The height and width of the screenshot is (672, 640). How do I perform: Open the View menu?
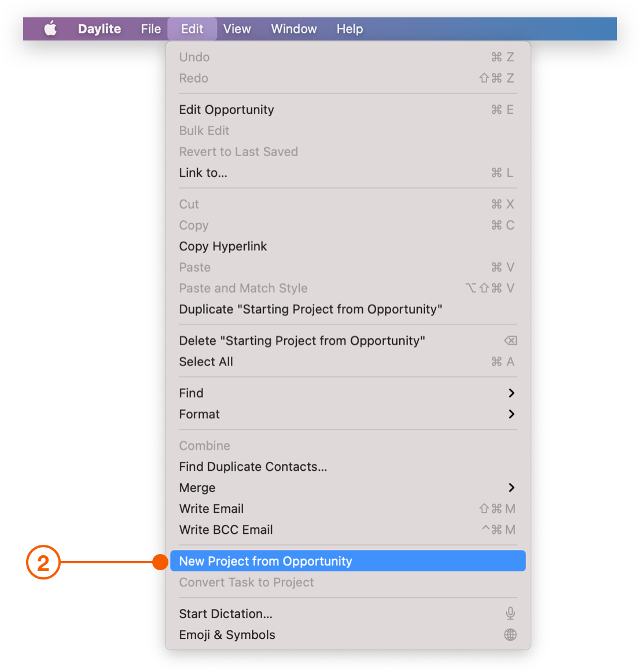pyautogui.click(x=237, y=29)
